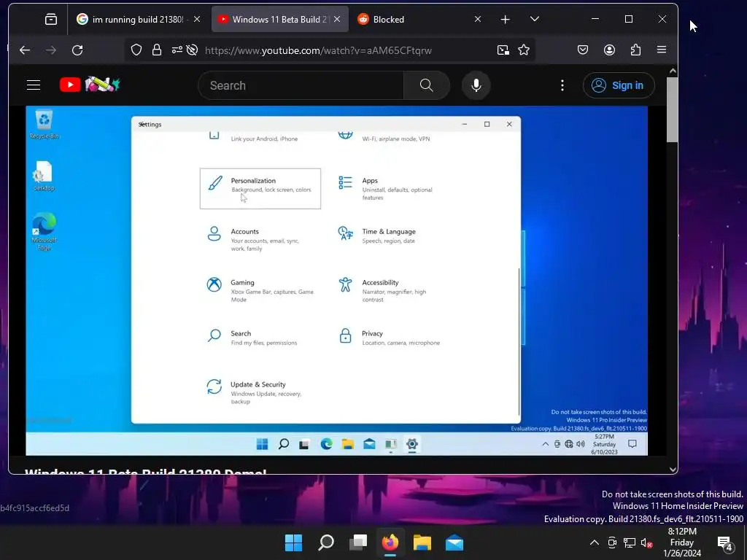Open the site permissions icon in address bar
Image resolution: width=747 pixels, height=560 pixels.
pos(177,50)
